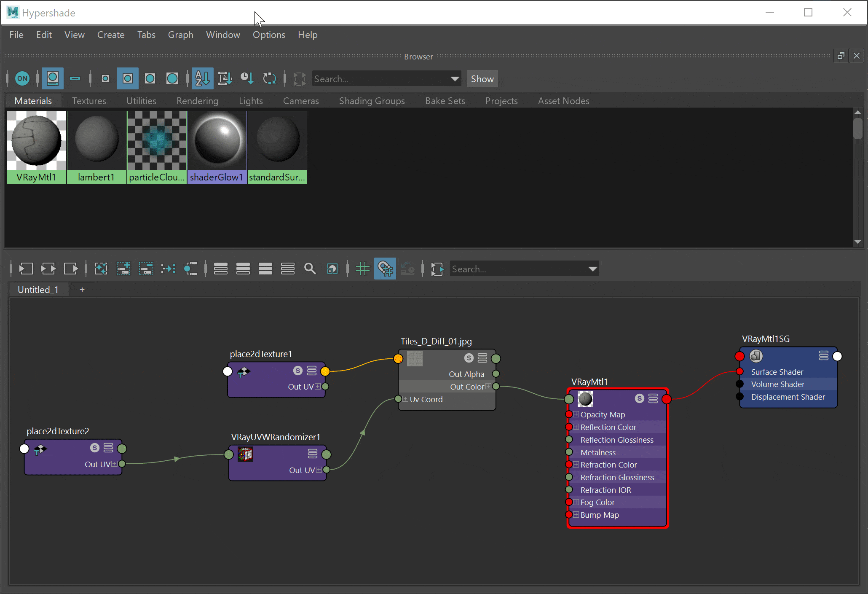Image resolution: width=868 pixels, height=594 pixels.
Task: Add a new tab with plus button
Action: coord(82,290)
